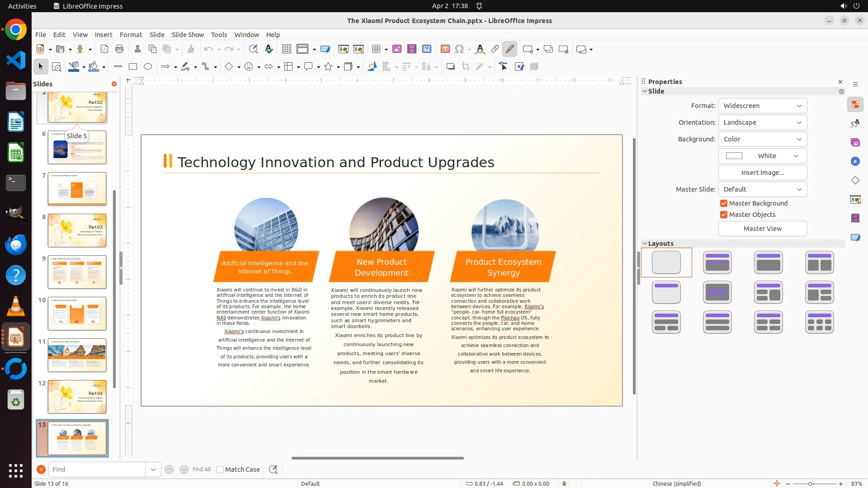Click the Insert Table icon
Image resolution: width=868 pixels, height=488 pixels.
pos(376,49)
